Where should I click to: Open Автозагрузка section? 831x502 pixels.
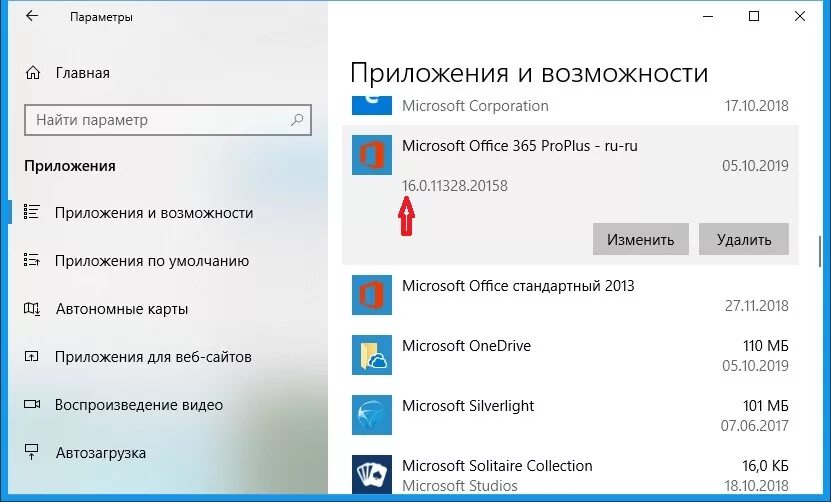tap(101, 453)
